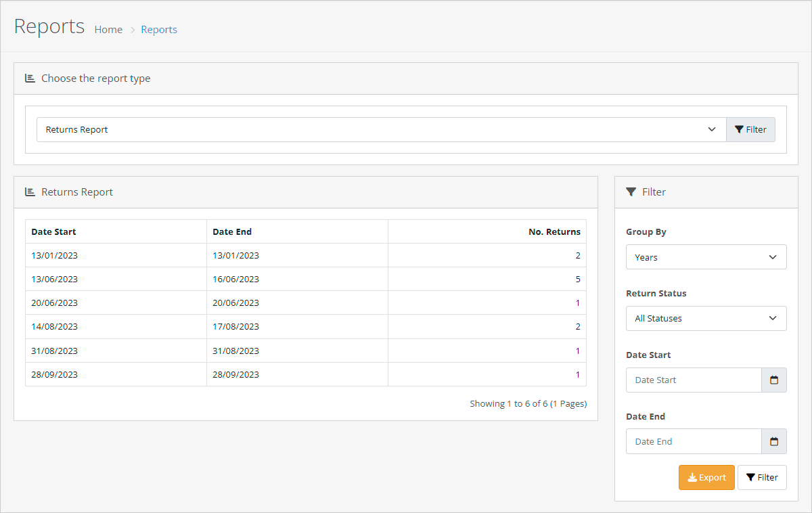Viewport: 812px width, 513px height.
Task: Click the funnel icon in Filter panel header
Action: (631, 192)
